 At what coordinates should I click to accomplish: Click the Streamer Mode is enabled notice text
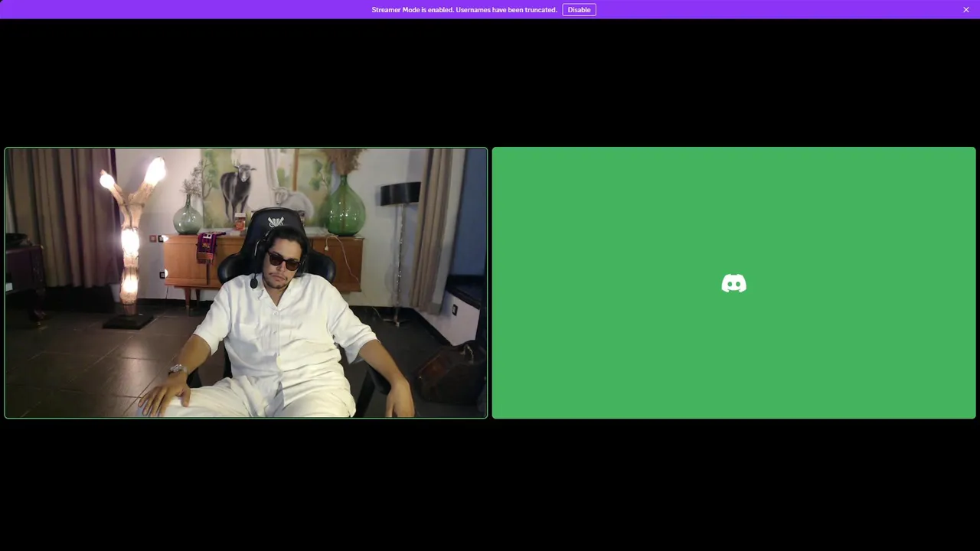pyautogui.click(x=464, y=10)
